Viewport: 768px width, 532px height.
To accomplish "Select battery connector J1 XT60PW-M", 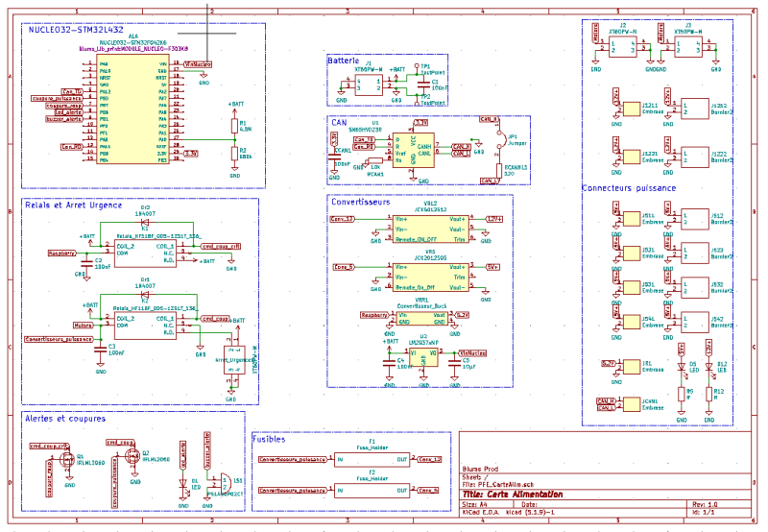I will (x=369, y=85).
